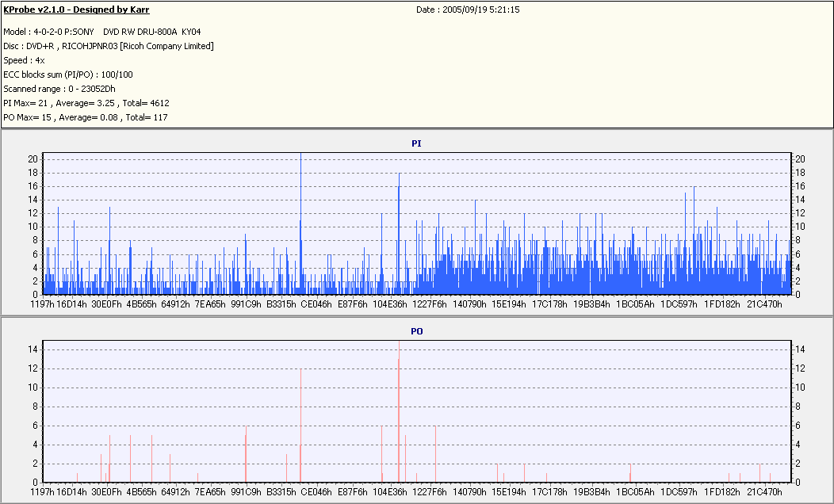Click '1227F6h' on the PO chart axis
The width and height of the screenshot is (834, 504).
(x=429, y=492)
